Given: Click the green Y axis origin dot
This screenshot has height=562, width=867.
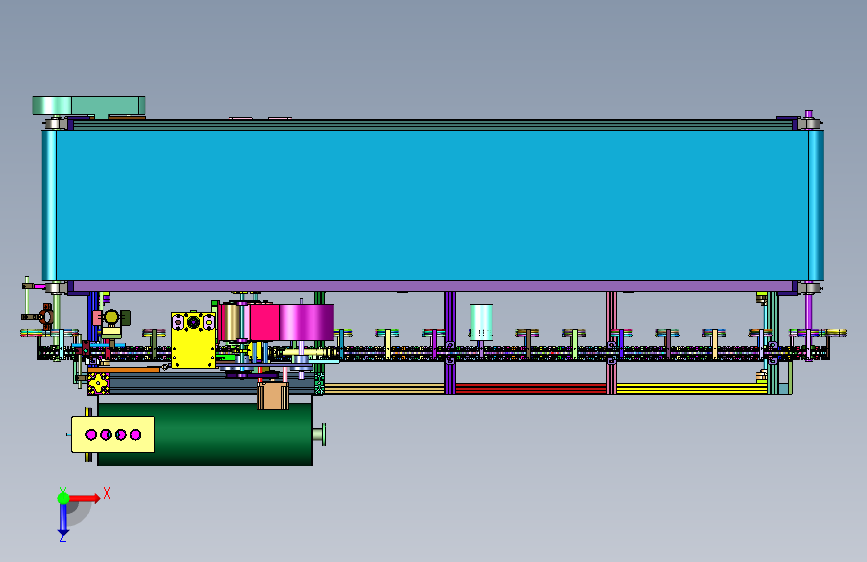Looking at the screenshot, I should (x=64, y=498).
